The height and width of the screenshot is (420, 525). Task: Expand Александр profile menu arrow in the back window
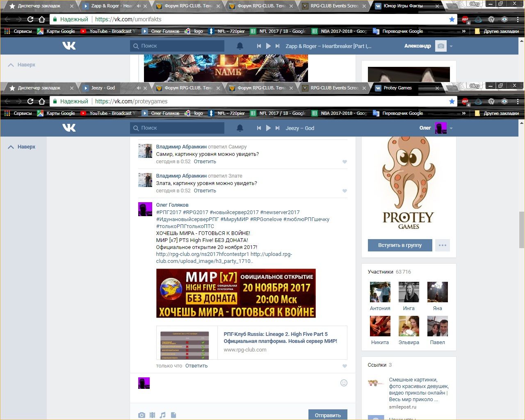451,46
